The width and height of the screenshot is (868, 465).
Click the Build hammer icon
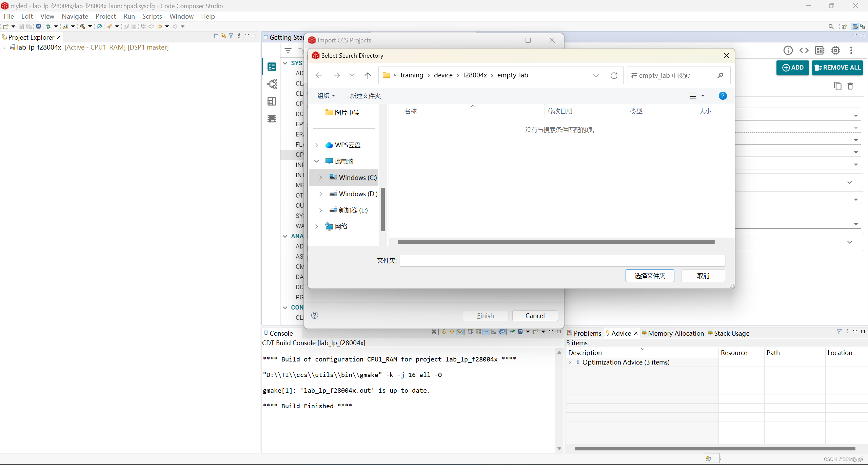(x=82, y=26)
